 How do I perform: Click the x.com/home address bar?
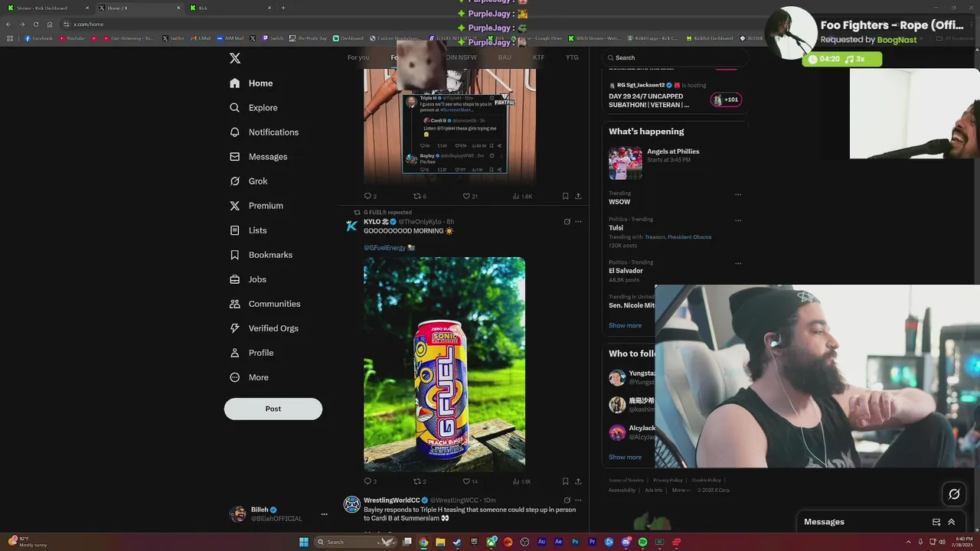point(88,24)
